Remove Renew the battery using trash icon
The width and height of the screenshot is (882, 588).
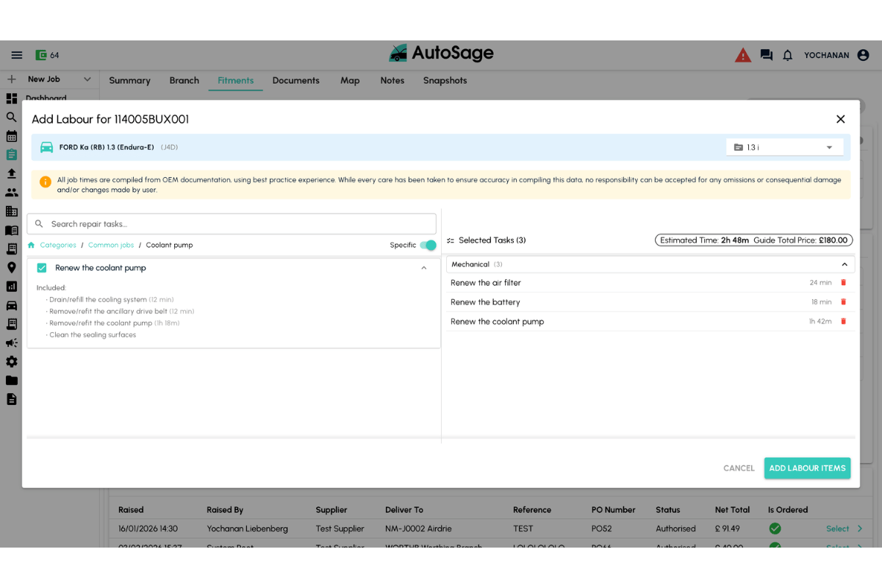843,302
